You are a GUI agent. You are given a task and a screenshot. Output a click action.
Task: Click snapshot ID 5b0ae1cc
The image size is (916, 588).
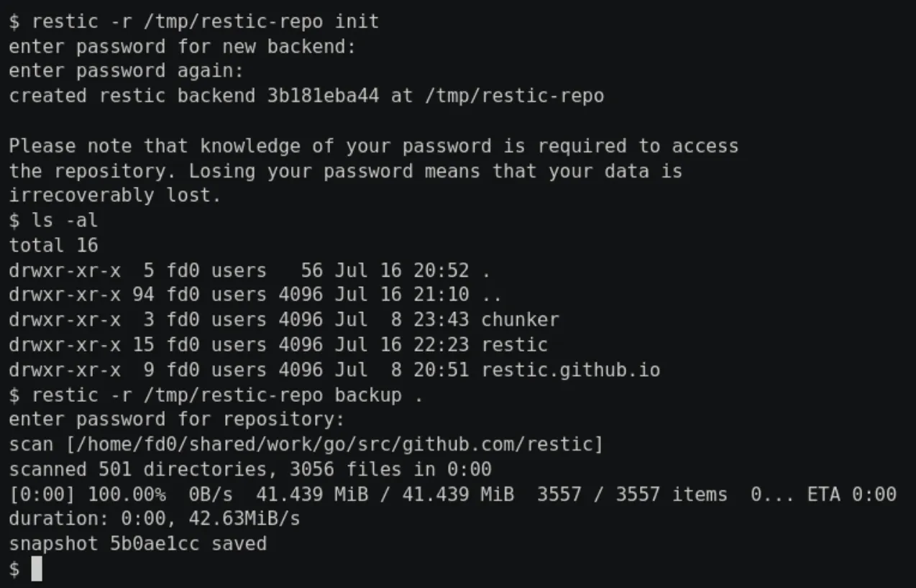tap(155, 543)
